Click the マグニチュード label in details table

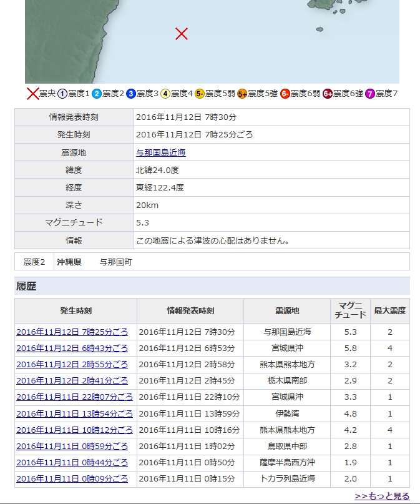pyautogui.click(x=74, y=222)
